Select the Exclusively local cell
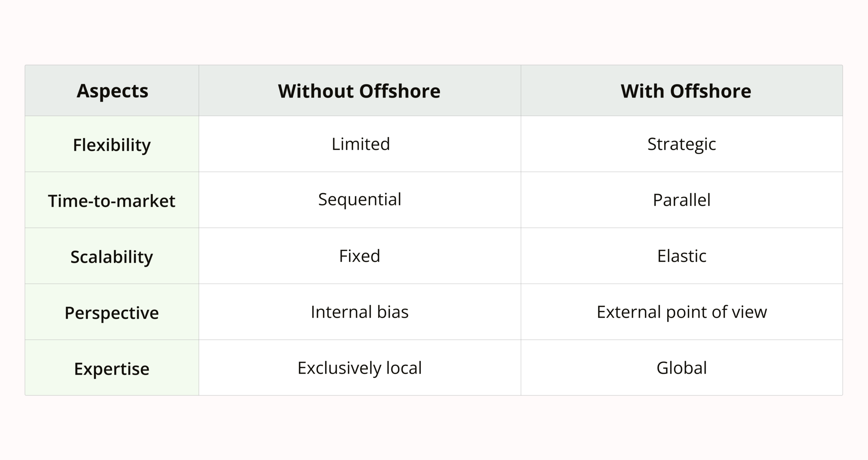Screen dimensions: 868x460 pos(359,368)
